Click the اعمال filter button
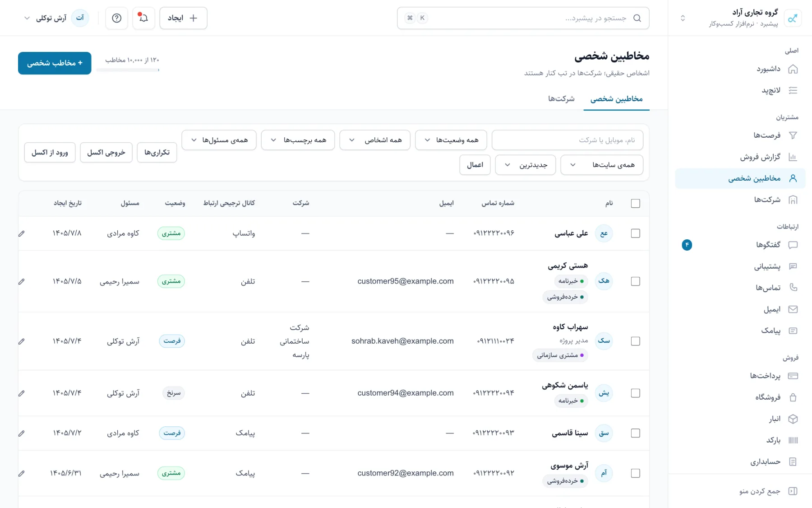Image resolution: width=812 pixels, height=508 pixels. click(x=475, y=165)
